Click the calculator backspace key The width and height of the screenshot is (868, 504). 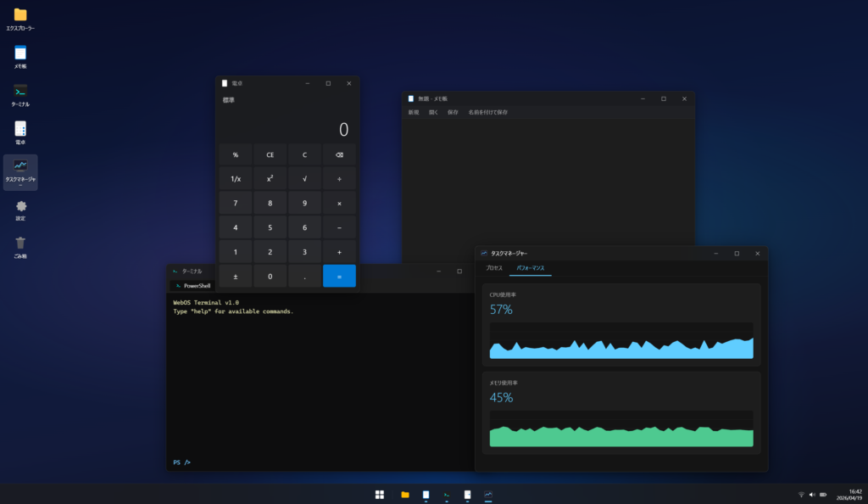pos(339,155)
